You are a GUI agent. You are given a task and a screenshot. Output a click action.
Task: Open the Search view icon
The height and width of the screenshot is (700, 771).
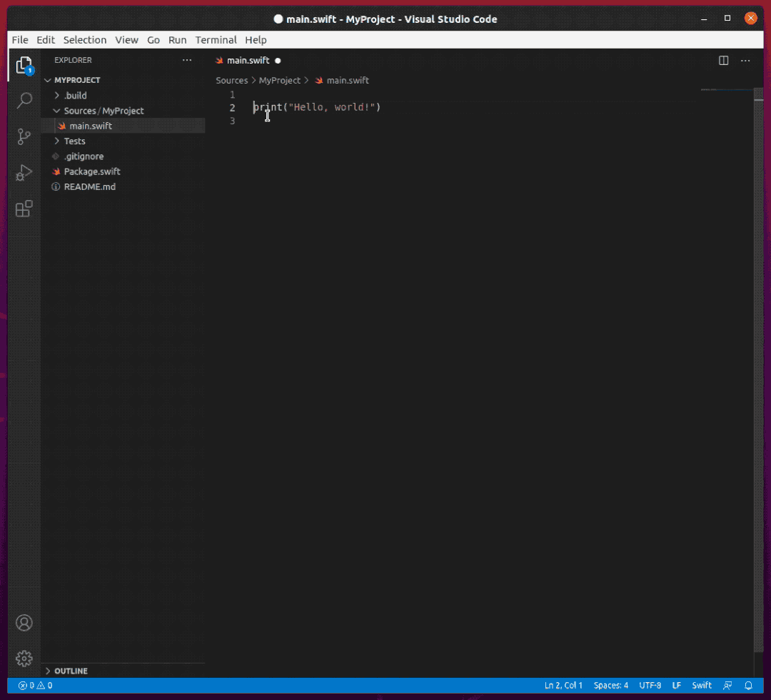[x=24, y=101]
